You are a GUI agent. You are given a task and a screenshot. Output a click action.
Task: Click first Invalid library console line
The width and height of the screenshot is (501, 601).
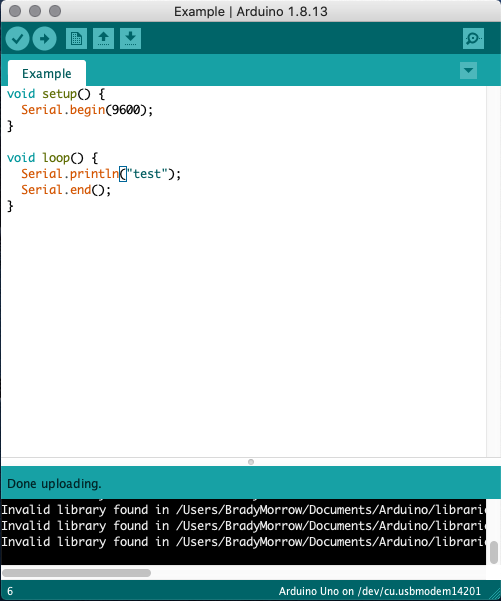click(x=243, y=510)
